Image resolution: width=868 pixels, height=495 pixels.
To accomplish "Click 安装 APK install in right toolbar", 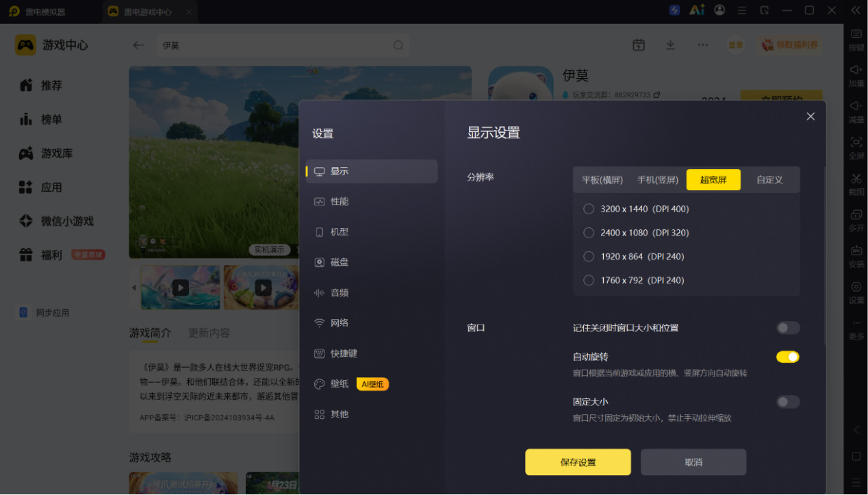I will 856,256.
